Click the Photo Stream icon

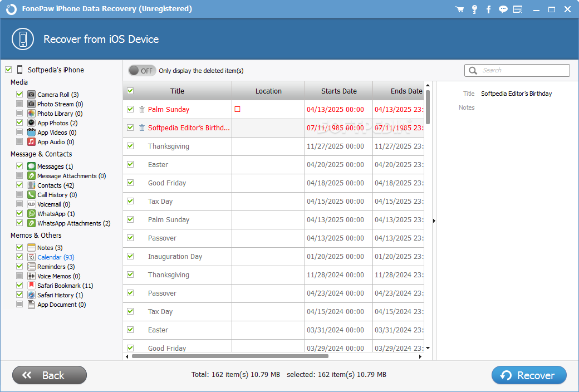pos(31,104)
